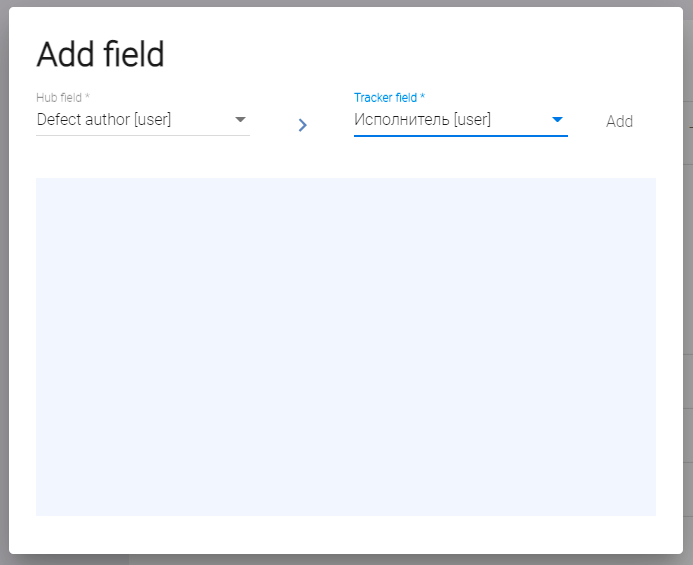This screenshot has height=565, width=693.
Task: Click the grey caret icon in Hub field
Action: pyautogui.click(x=240, y=120)
